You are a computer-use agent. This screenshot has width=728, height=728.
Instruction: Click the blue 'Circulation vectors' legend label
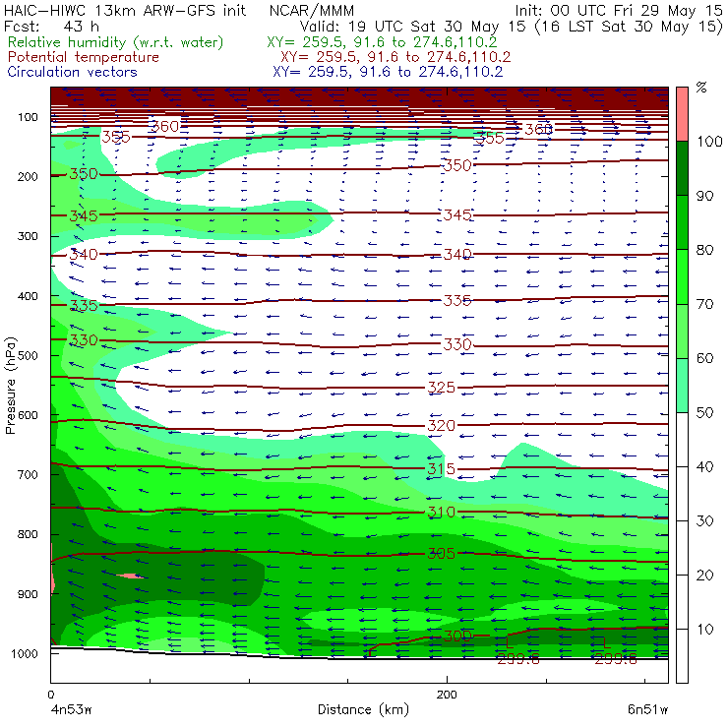pos(72,72)
